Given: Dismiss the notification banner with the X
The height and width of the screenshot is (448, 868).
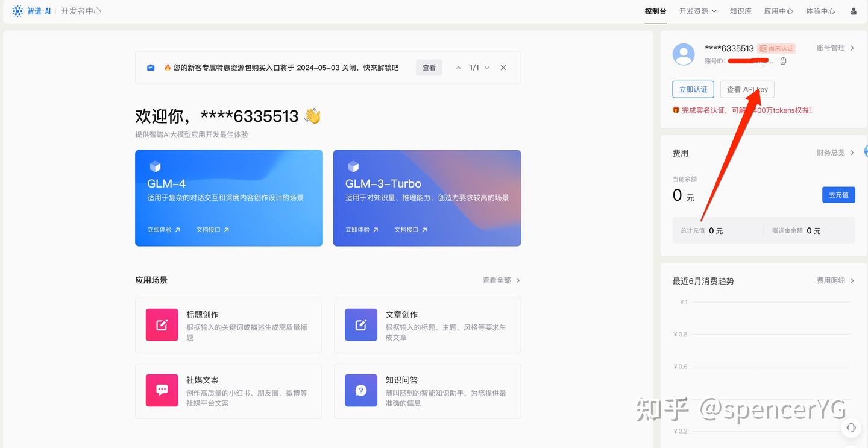Looking at the screenshot, I should 503,68.
